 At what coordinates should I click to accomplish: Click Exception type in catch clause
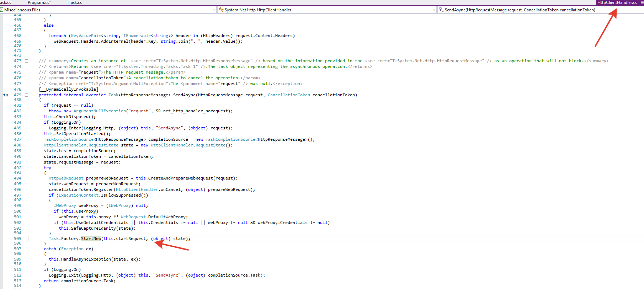click(73, 249)
